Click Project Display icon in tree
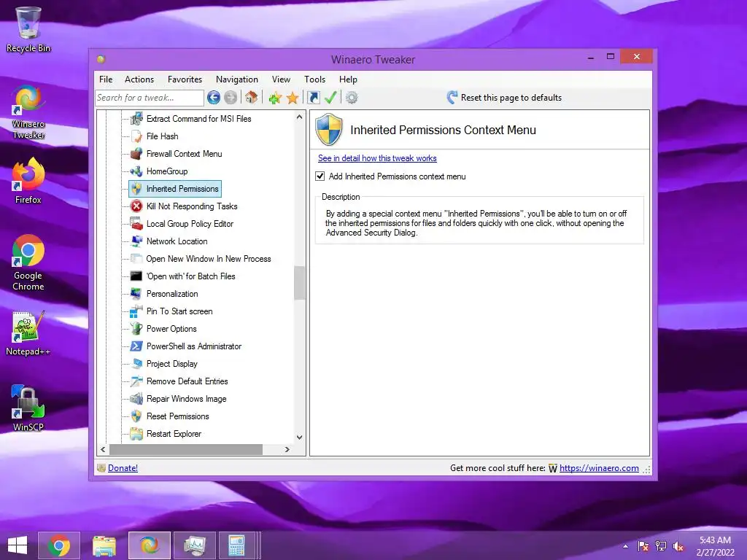The width and height of the screenshot is (747, 560). pyautogui.click(x=136, y=364)
